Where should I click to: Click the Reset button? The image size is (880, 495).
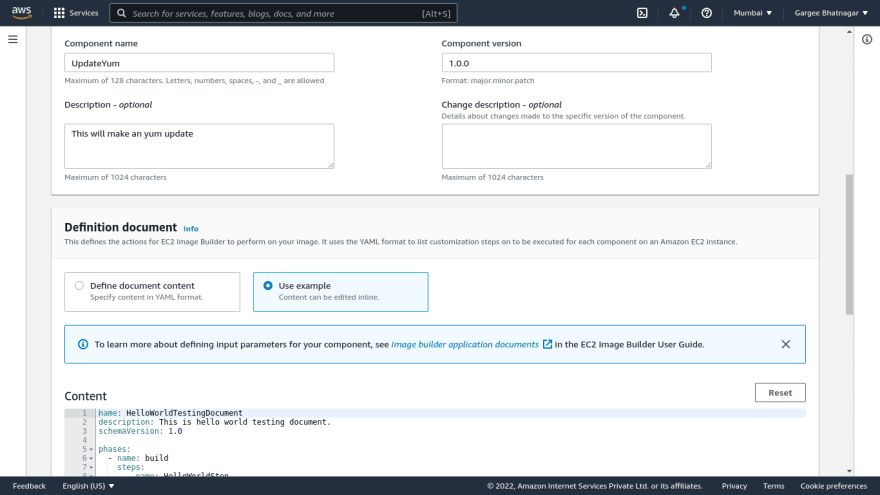click(780, 393)
